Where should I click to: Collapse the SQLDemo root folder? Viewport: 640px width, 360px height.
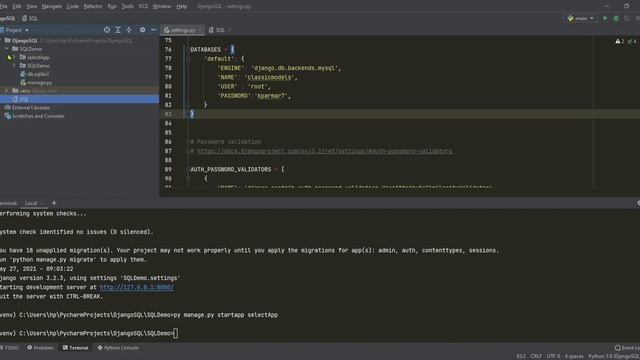7,49
